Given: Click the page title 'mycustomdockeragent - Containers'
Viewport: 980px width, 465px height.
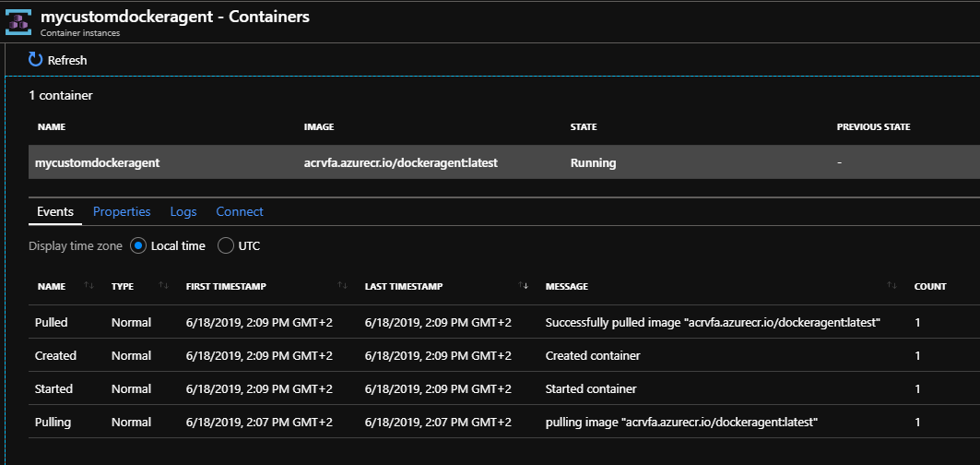Looking at the screenshot, I should pos(175,17).
